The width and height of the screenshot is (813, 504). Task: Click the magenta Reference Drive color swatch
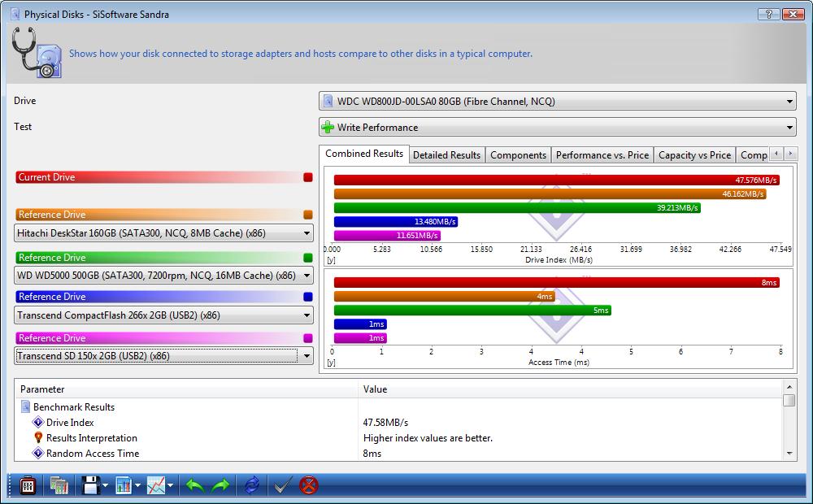pyautogui.click(x=308, y=338)
